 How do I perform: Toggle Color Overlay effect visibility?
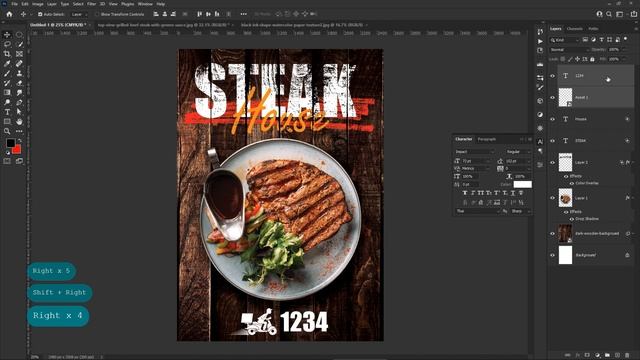tap(572, 184)
